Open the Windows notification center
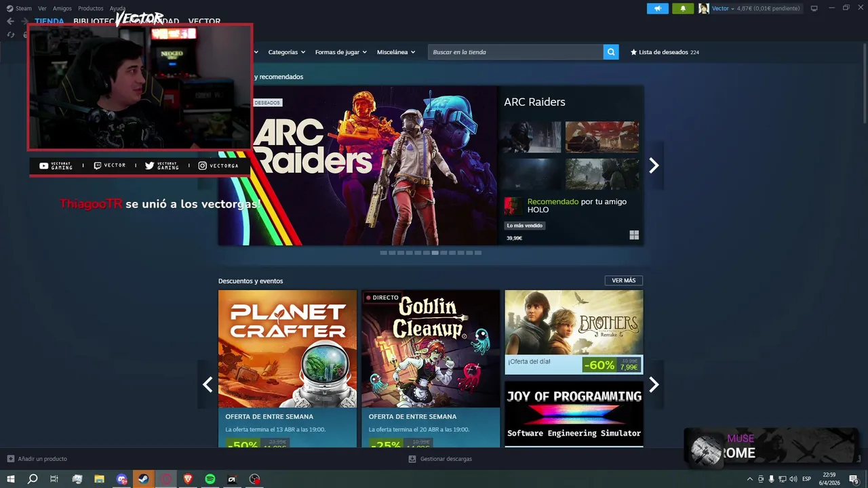868x488 pixels. [x=854, y=479]
